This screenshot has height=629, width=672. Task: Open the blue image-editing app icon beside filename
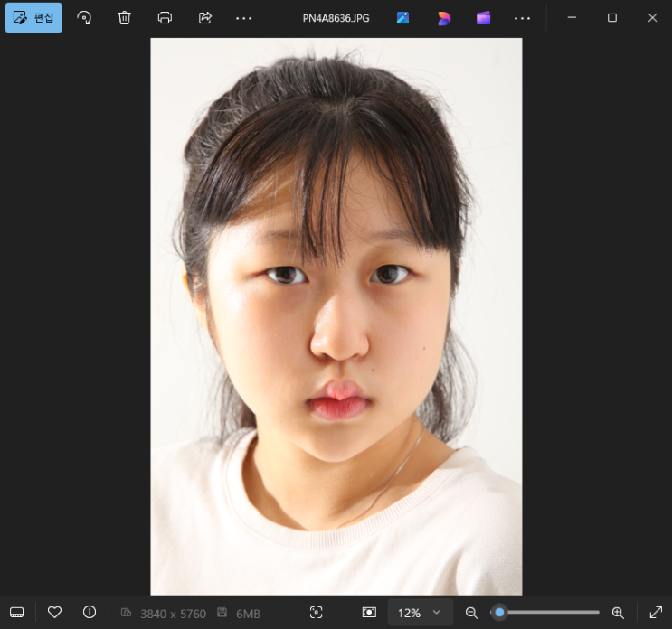point(403,17)
